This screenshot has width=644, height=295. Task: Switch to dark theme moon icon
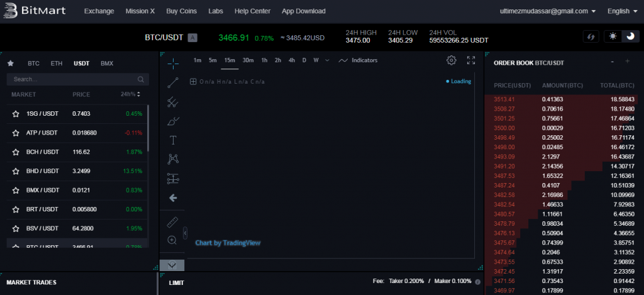(630, 36)
